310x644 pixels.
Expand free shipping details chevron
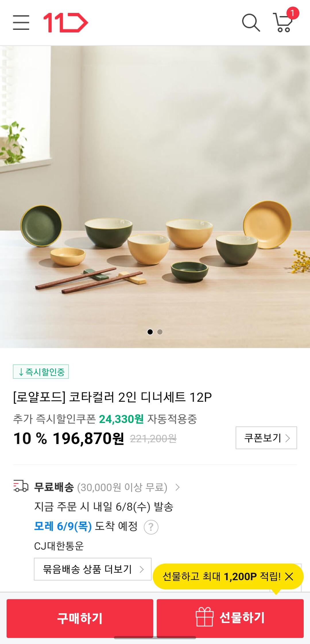(177, 487)
